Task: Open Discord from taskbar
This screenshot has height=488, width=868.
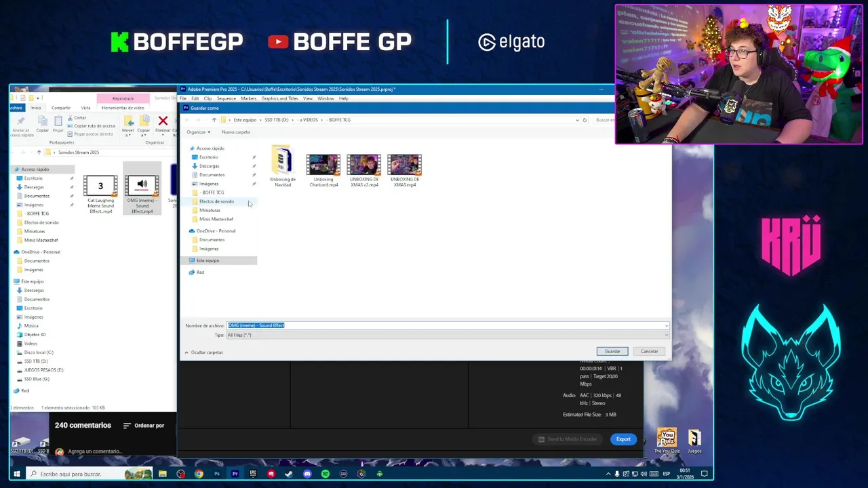Action: (307, 474)
